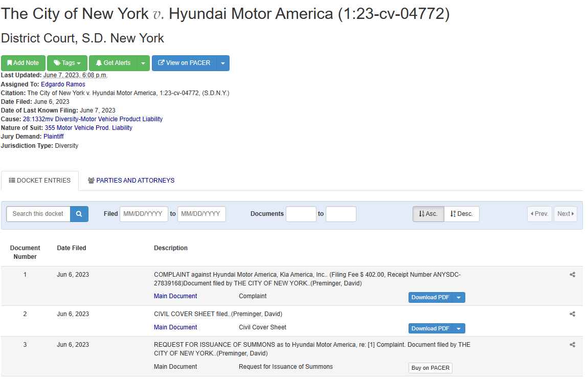Click the 'Document Number' column header
588x379 pixels.
(x=25, y=253)
